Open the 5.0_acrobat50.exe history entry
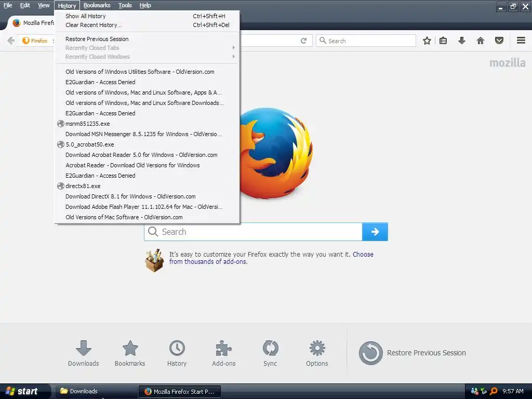The width and height of the screenshot is (532, 399). (x=147, y=144)
